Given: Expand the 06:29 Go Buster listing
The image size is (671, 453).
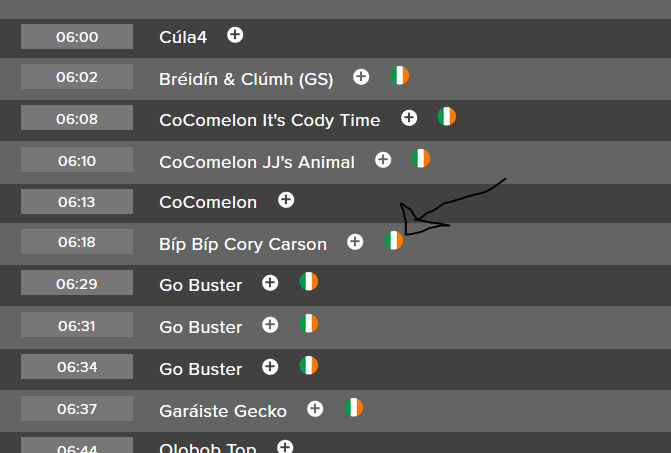Looking at the screenshot, I should (x=270, y=283).
